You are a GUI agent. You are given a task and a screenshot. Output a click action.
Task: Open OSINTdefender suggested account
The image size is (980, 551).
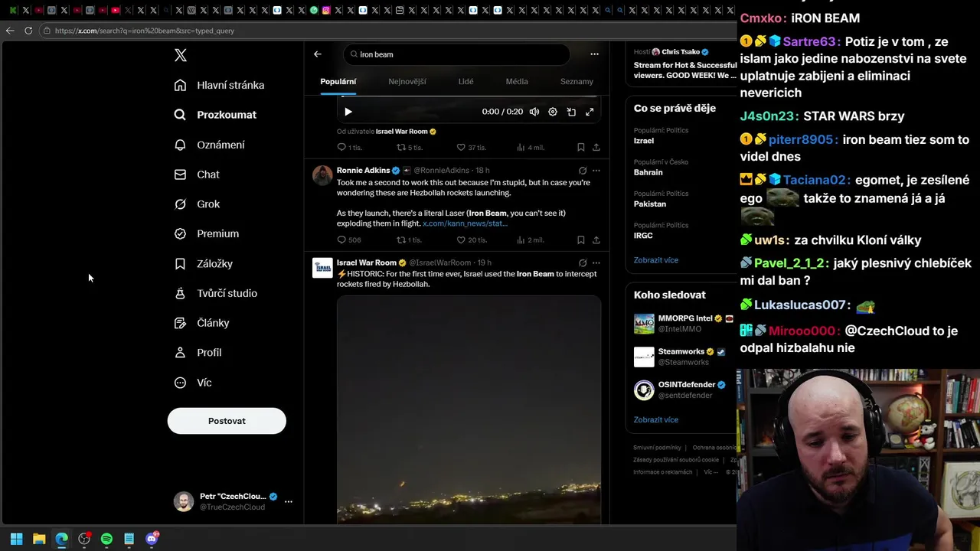682,390
